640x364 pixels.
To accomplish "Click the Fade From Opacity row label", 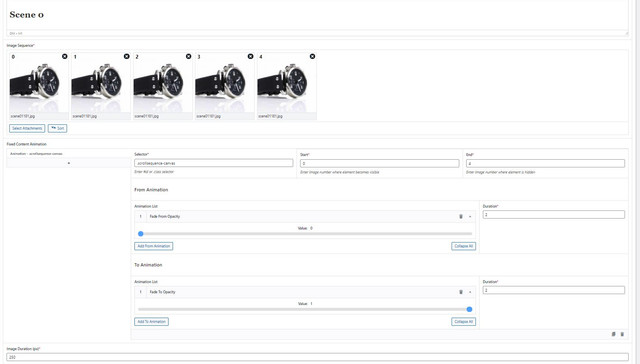I will [x=164, y=216].
